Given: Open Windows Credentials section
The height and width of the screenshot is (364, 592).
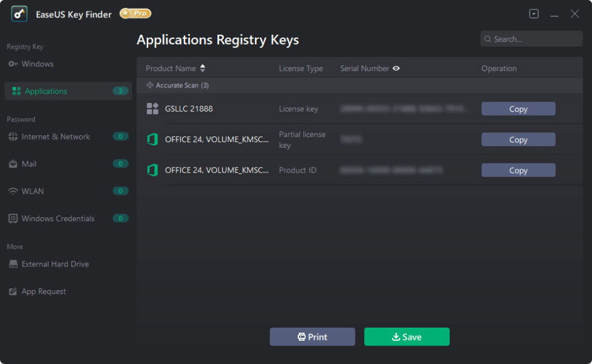Looking at the screenshot, I should coord(58,218).
